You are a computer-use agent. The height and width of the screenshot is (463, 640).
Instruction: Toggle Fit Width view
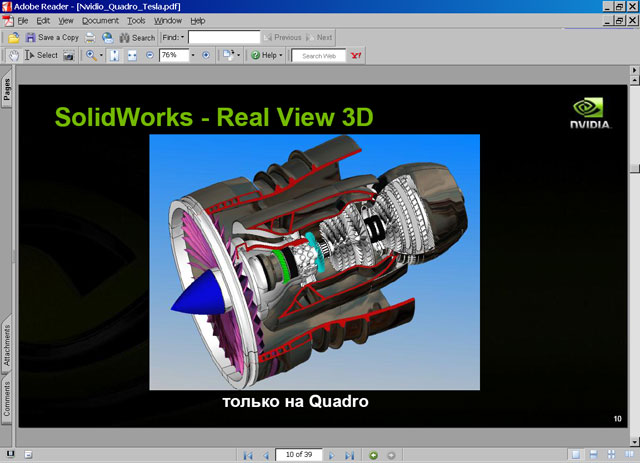pos(132,56)
